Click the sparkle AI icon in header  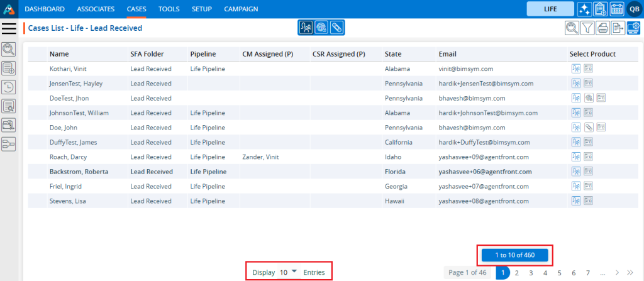point(583,9)
